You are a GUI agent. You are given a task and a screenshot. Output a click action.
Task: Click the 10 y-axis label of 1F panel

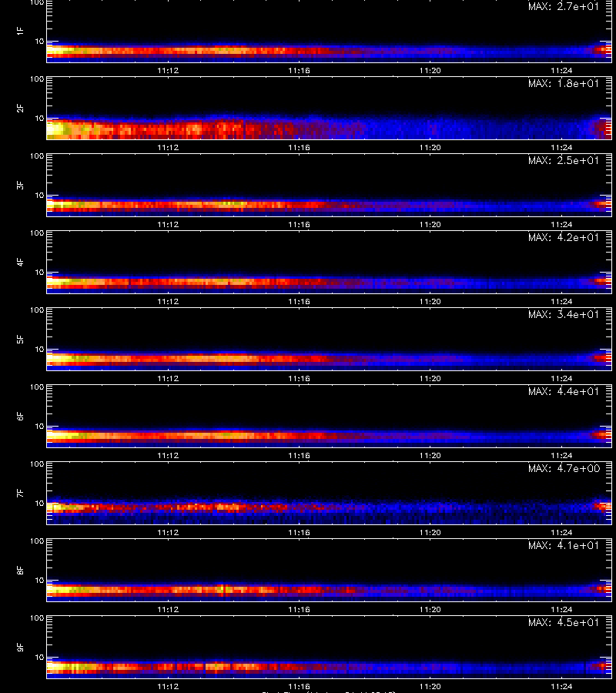pos(40,42)
